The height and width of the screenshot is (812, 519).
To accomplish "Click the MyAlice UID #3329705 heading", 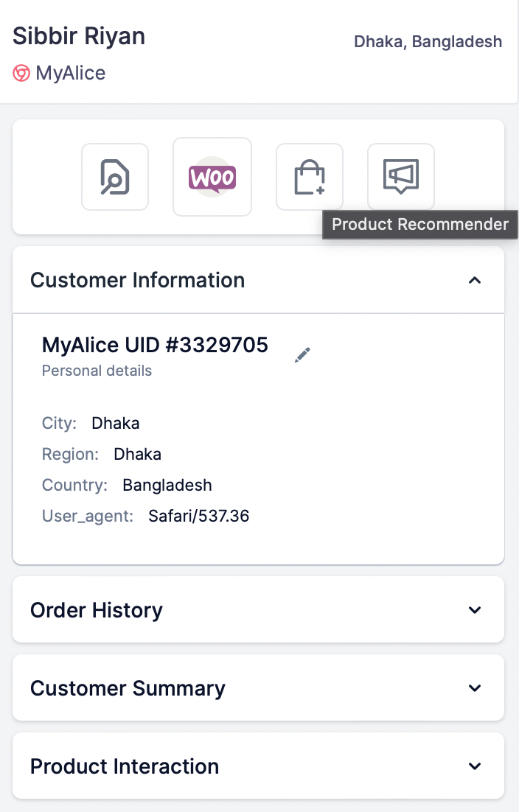I will 155,345.
